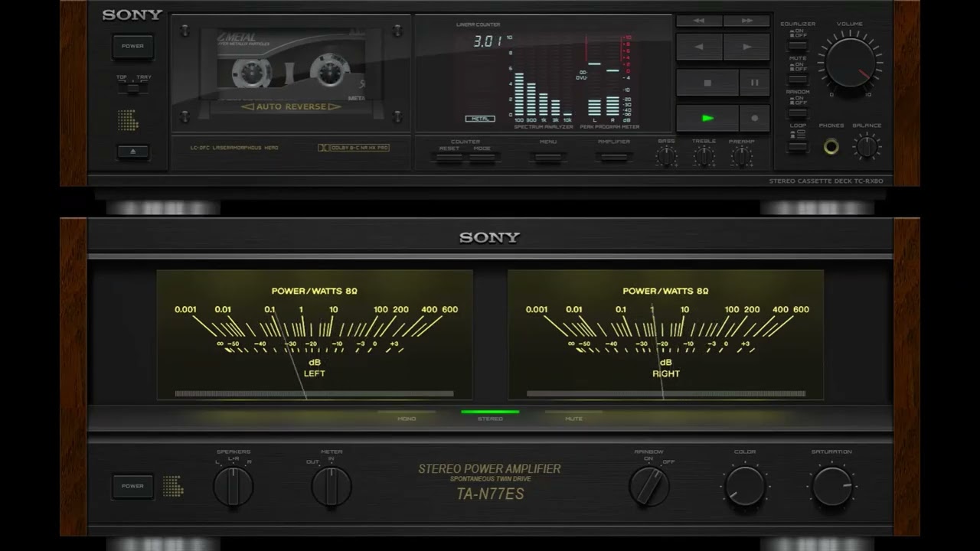
Task: Turn the SPEAKERS selector knob
Action: click(x=233, y=486)
